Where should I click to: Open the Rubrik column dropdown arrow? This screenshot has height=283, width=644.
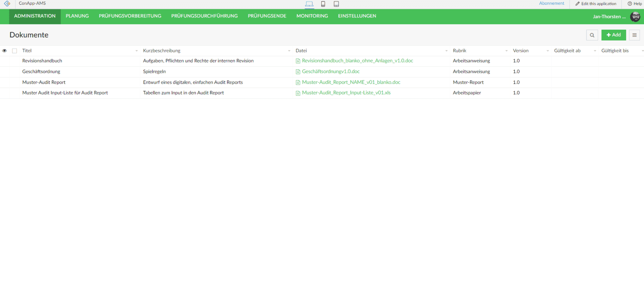[x=506, y=51]
